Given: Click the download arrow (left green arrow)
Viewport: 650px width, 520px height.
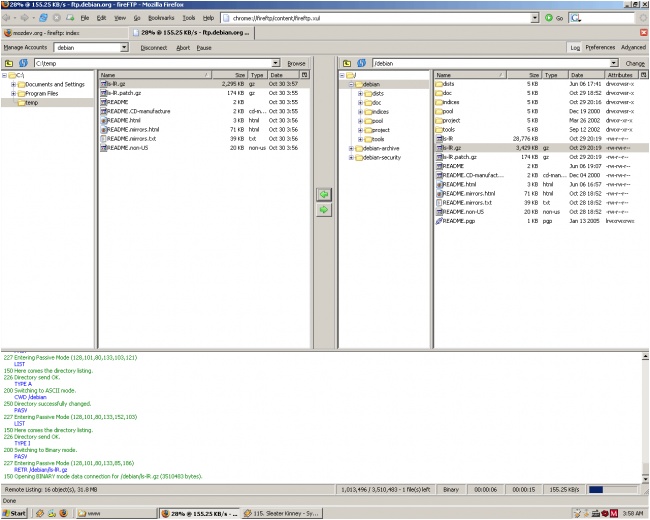Looking at the screenshot, I should 324,194.
